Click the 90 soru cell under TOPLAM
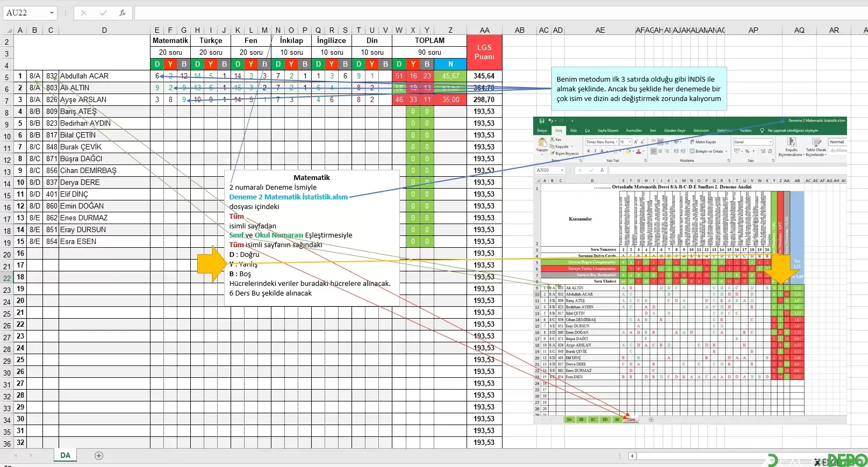This screenshot has width=868, height=467. pos(429,53)
